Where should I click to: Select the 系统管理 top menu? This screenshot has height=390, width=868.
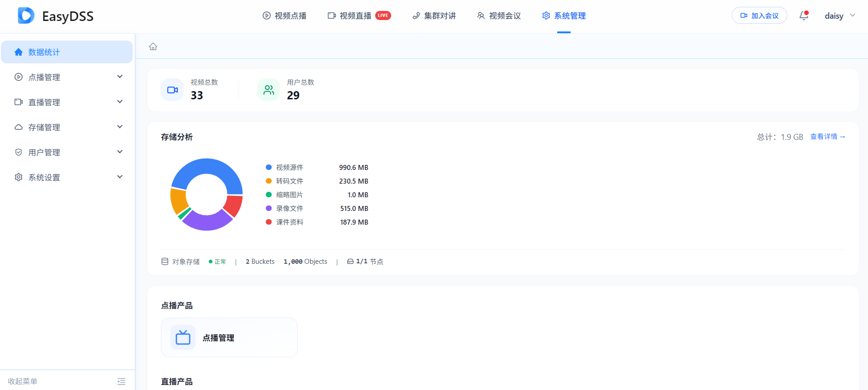[564, 16]
